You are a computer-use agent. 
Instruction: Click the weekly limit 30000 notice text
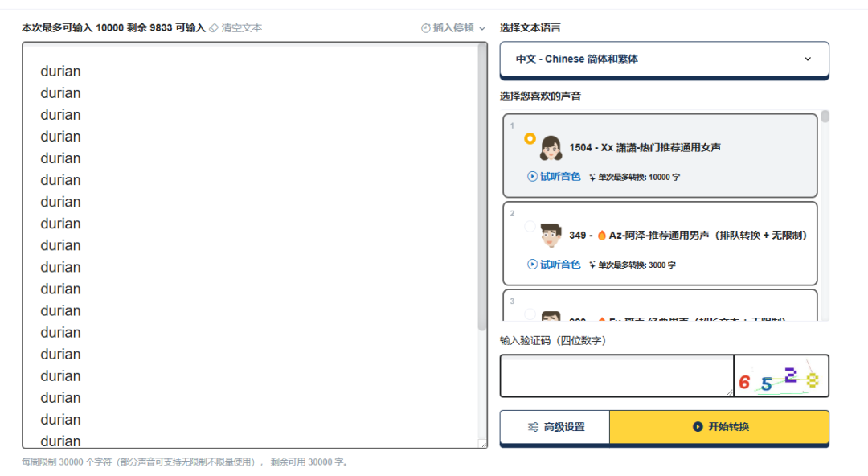[x=186, y=462]
